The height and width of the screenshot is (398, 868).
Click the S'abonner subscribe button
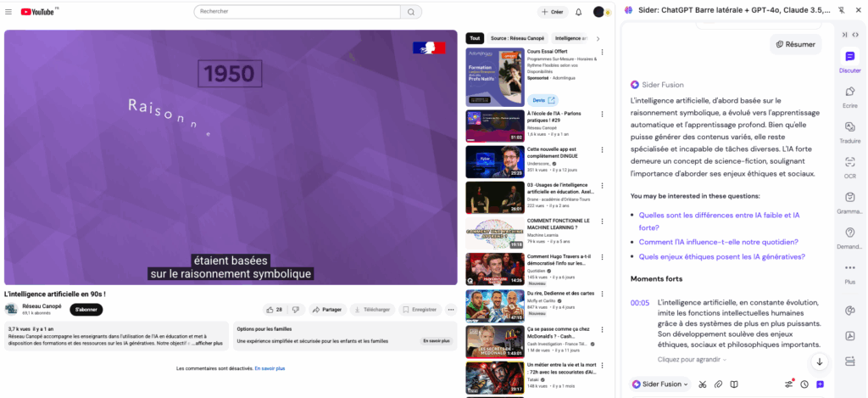86,310
